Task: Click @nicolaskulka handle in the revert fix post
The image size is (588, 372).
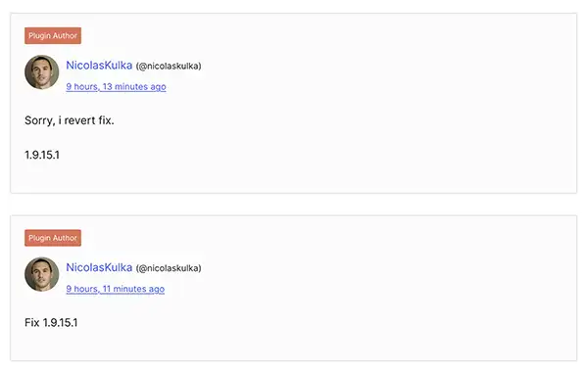Action: coord(169,67)
